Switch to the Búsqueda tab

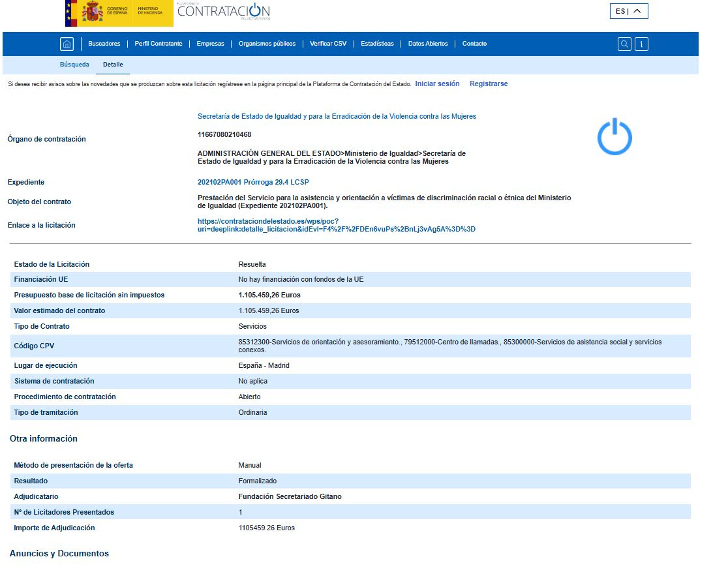[x=74, y=65]
